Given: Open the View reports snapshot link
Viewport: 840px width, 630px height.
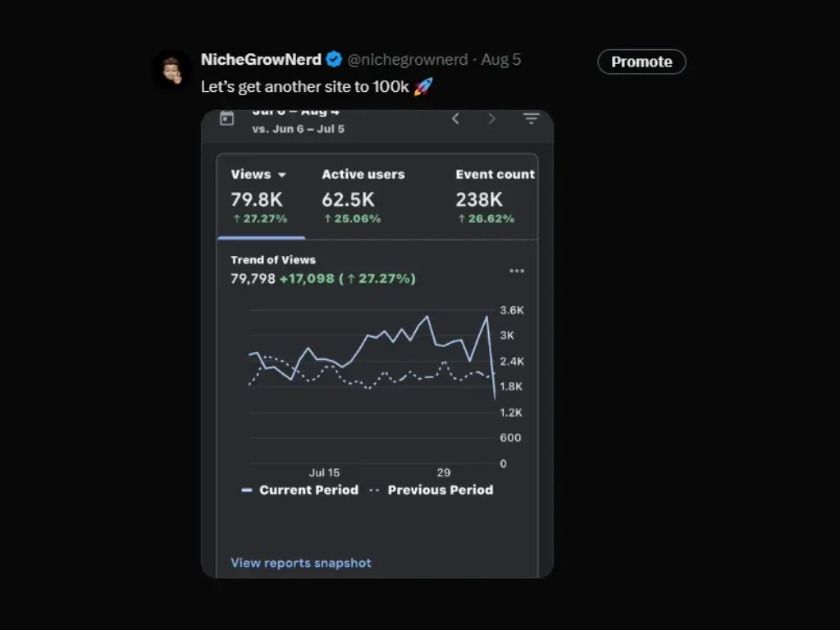Looking at the screenshot, I should 301,563.
